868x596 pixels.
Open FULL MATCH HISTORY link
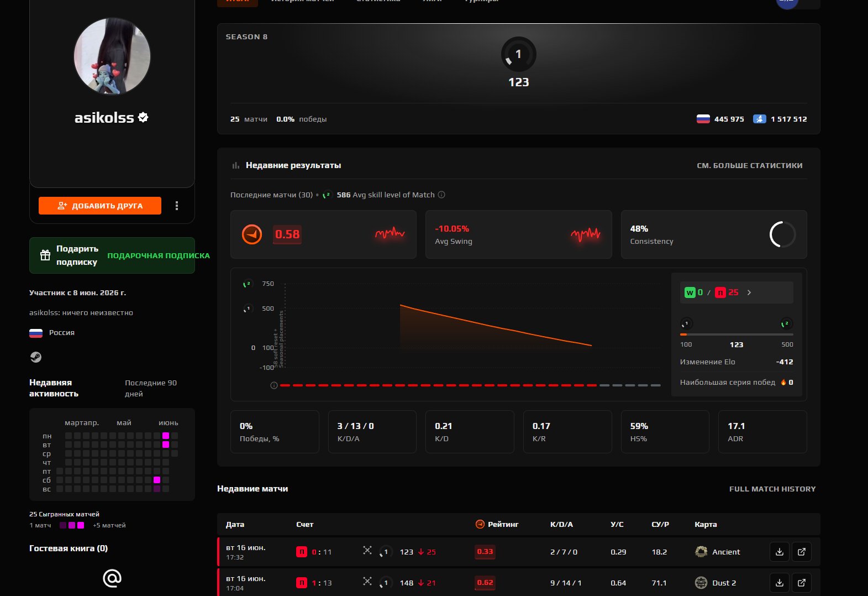click(x=772, y=489)
